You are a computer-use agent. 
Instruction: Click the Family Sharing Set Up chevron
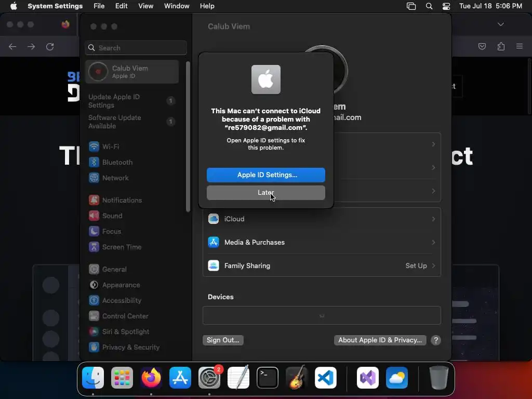tap(433, 265)
